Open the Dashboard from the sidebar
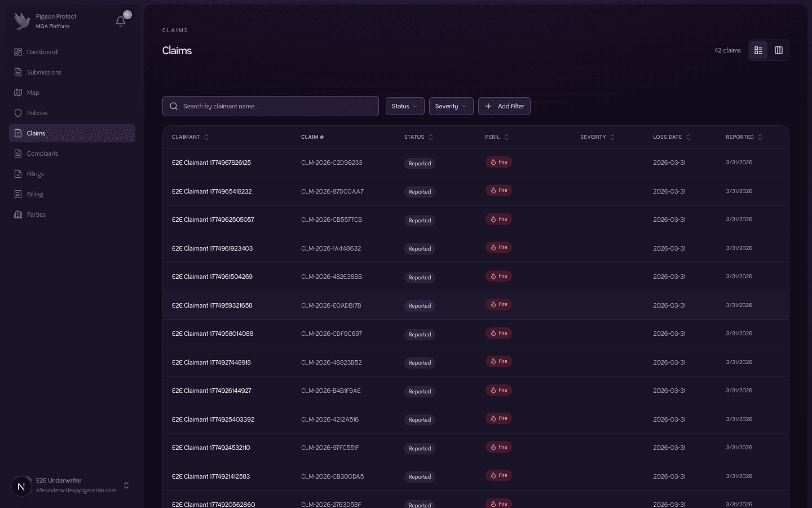812x508 pixels. 19,52
